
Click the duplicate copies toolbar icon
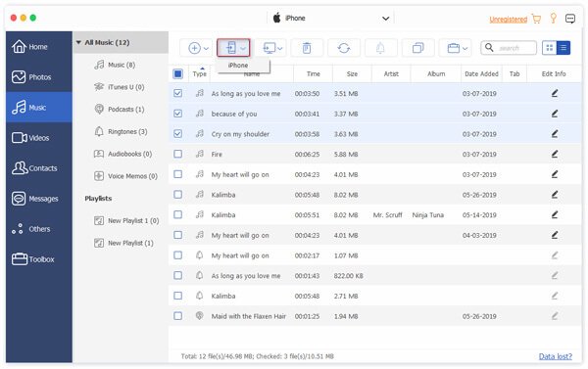pyautogui.click(x=417, y=48)
